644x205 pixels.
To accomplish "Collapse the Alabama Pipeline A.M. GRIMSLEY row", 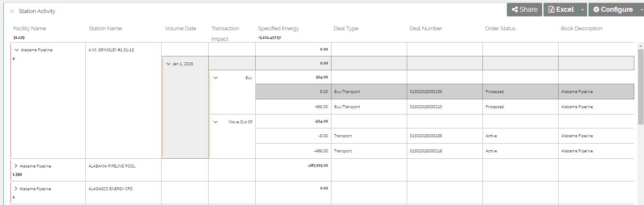I will tap(17, 50).
